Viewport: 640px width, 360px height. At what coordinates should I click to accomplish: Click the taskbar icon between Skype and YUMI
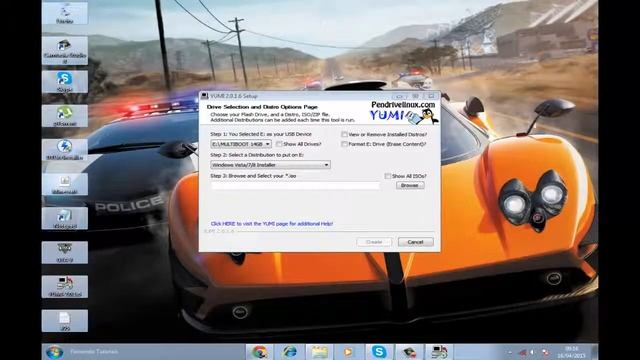pos(409,352)
